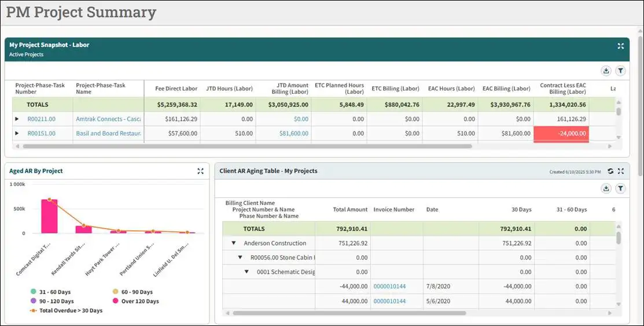Download the Client AR Aging Table data
644x326 pixels.
(x=606, y=188)
